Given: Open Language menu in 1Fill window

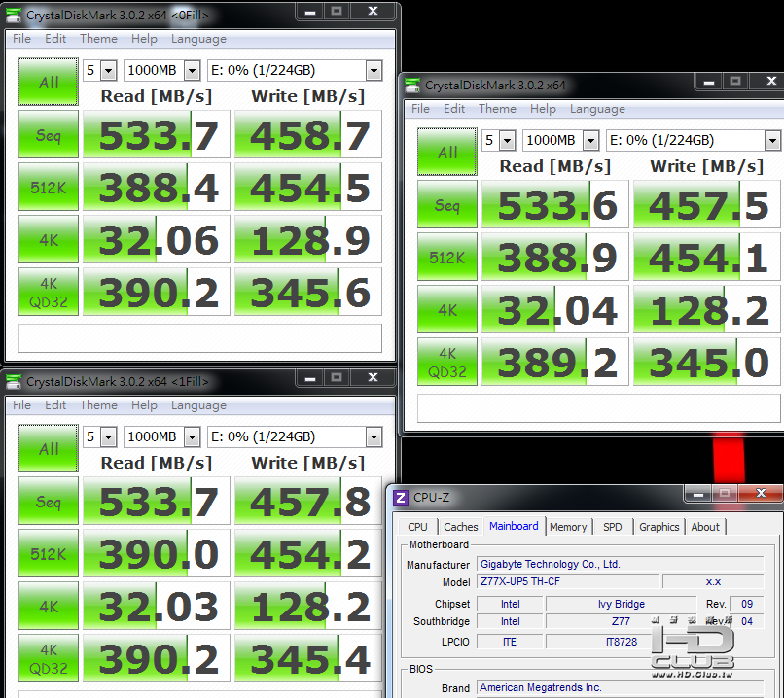Looking at the screenshot, I should tap(198, 405).
